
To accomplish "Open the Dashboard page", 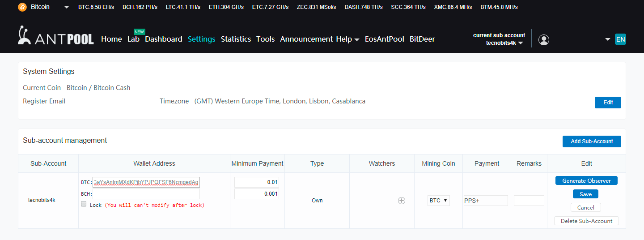I will [164, 39].
